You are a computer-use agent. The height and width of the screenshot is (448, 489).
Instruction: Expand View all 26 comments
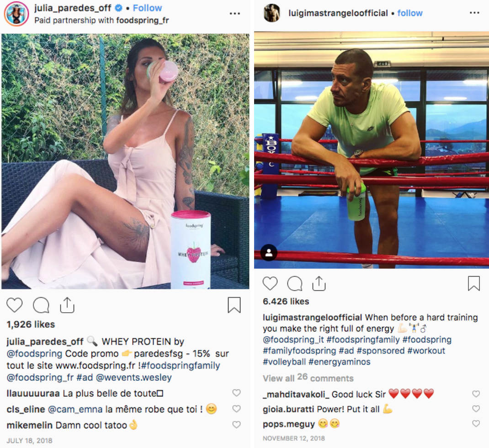[x=308, y=378]
